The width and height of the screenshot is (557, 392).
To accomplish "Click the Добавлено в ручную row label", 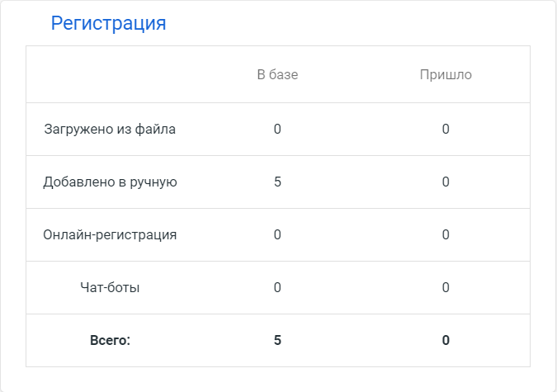I will [110, 182].
